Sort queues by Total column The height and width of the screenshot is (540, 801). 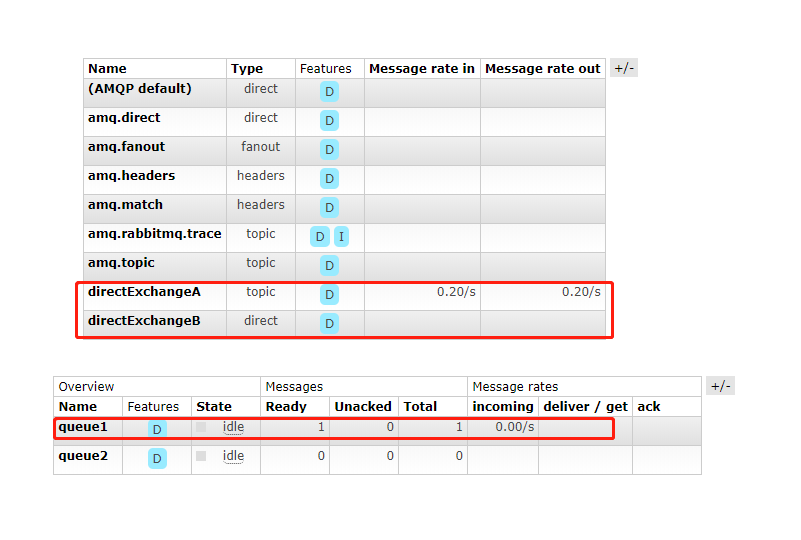pos(420,407)
